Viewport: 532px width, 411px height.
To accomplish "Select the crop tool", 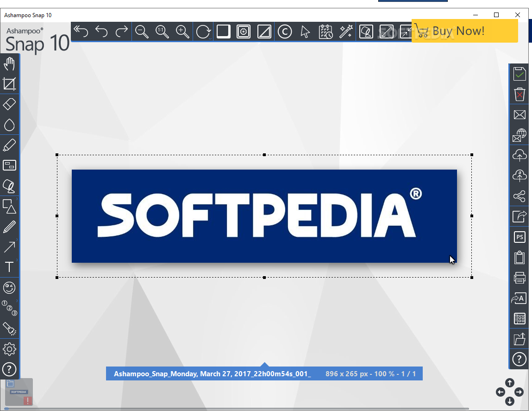I will pos(9,84).
